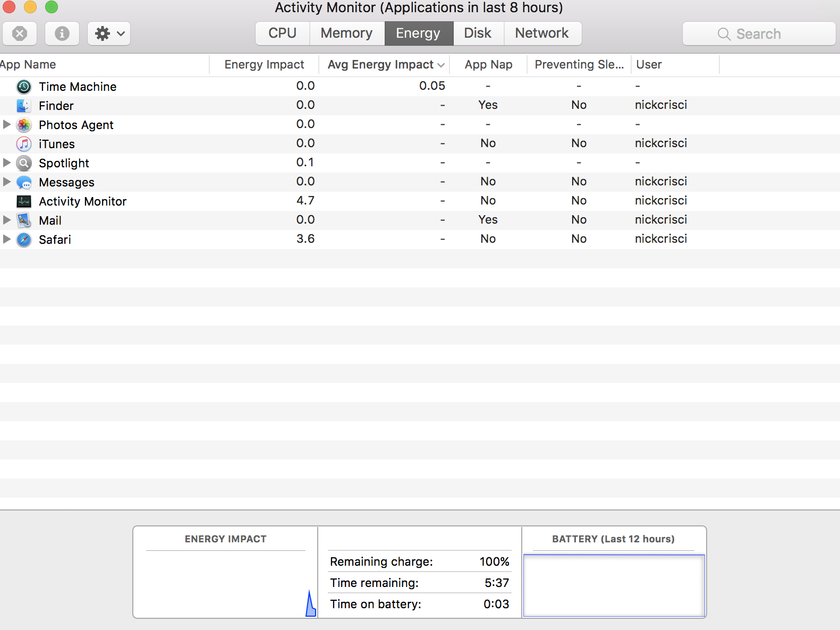Close the Activity Monitor window
This screenshot has height=630, width=840.
pyautogui.click(x=9, y=7)
